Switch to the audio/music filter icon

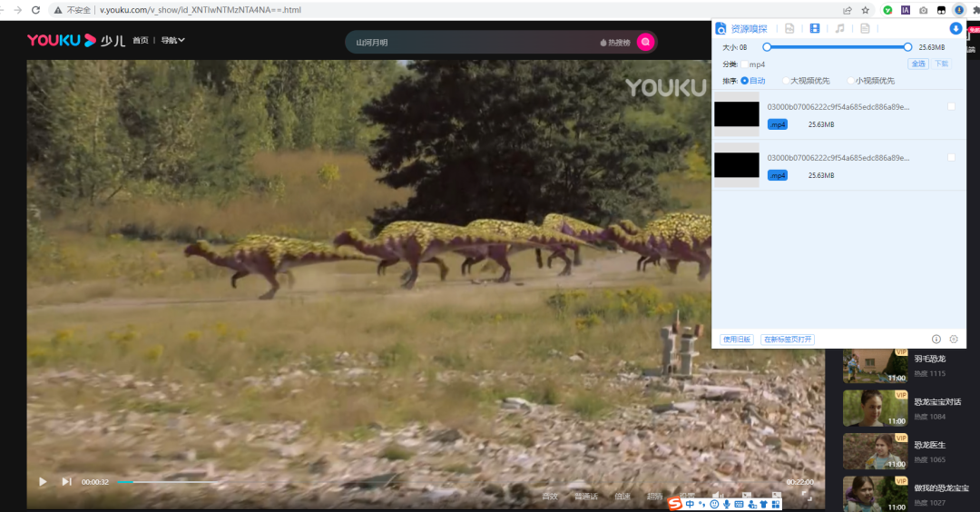tap(840, 29)
